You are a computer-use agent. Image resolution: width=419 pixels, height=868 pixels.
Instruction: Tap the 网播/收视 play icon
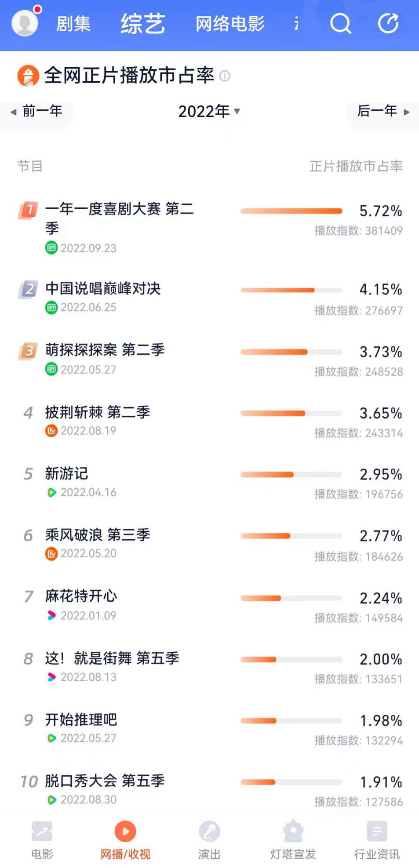click(x=125, y=832)
